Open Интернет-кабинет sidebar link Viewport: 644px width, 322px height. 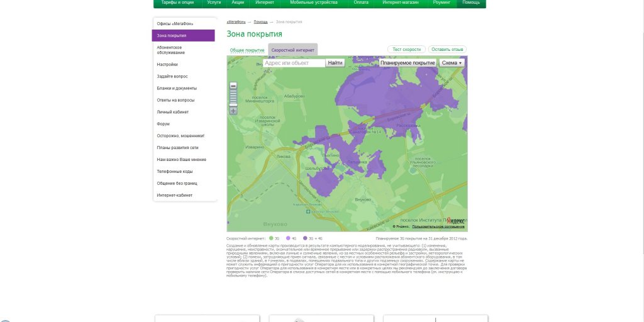[x=175, y=196]
